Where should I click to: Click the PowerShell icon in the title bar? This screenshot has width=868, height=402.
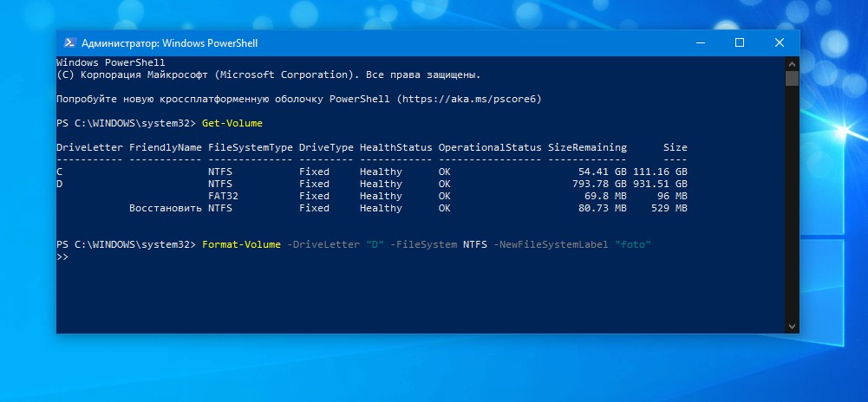point(69,43)
